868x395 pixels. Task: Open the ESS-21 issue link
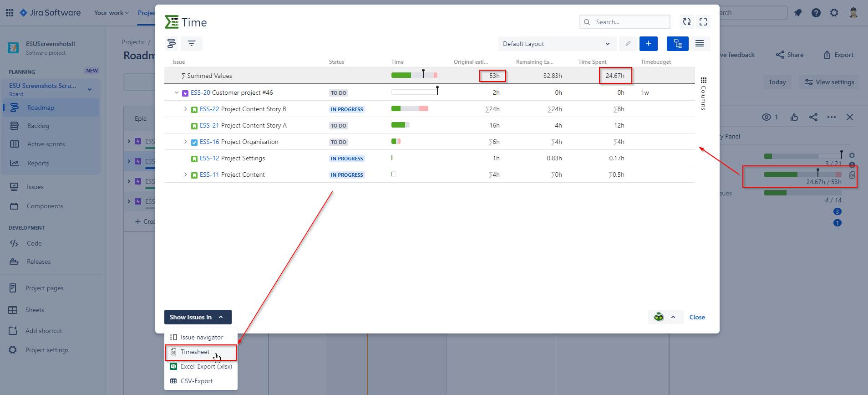point(209,125)
